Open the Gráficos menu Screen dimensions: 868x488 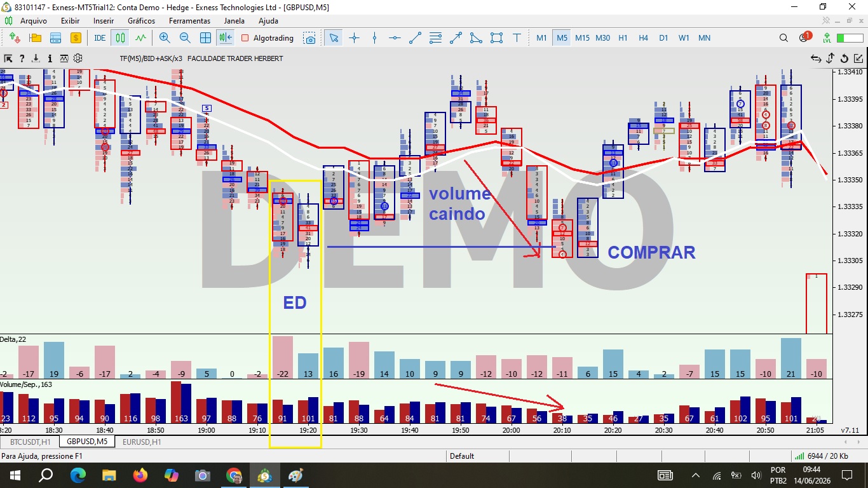(x=141, y=21)
